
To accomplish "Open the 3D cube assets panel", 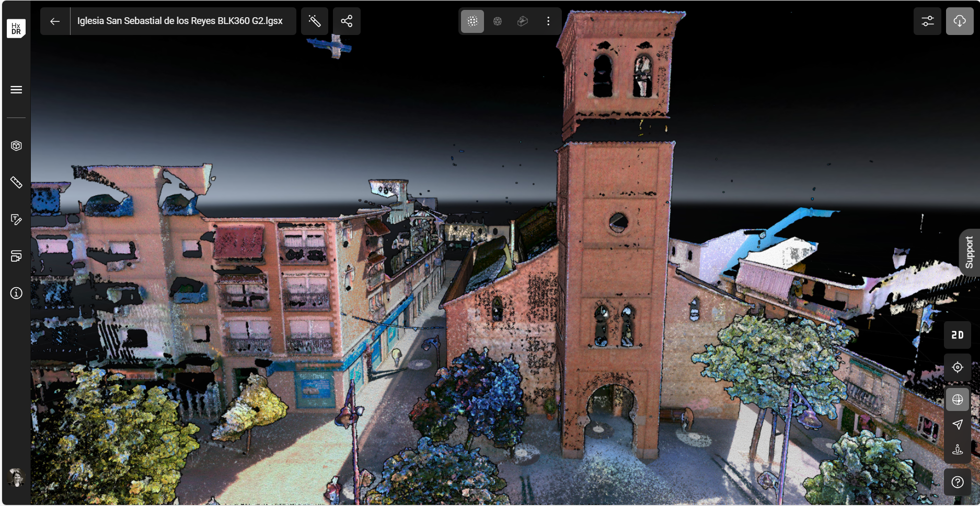I will coord(16,146).
